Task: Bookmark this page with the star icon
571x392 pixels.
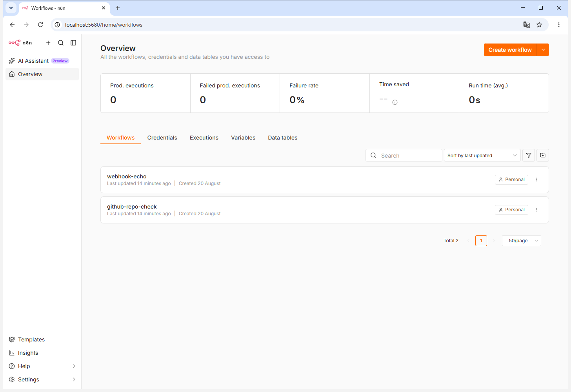Action: coord(539,25)
